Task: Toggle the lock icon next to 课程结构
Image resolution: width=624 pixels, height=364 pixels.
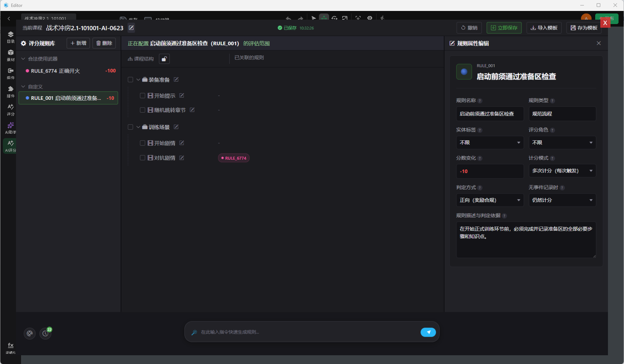Action: (x=164, y=59)
